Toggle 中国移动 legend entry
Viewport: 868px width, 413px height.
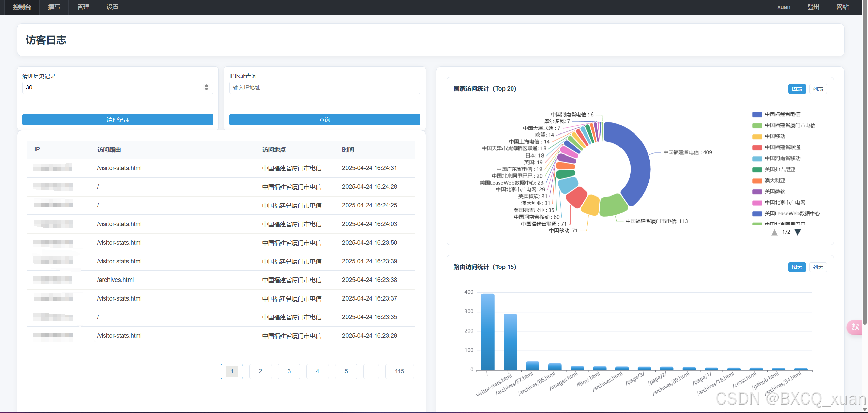(x=774, y=136)
